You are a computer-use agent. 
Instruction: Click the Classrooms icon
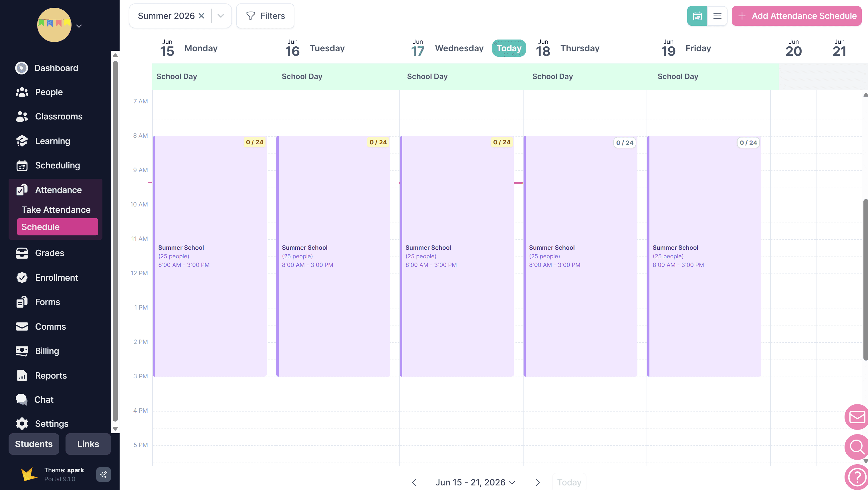pos(22,116)
